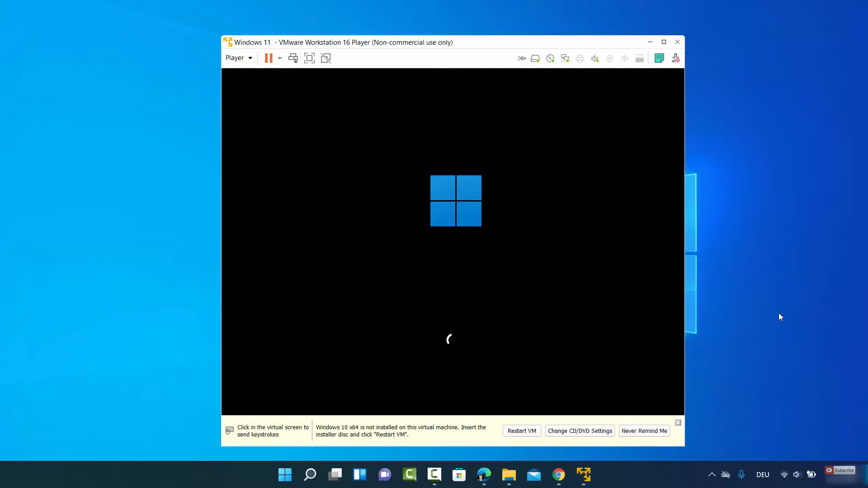Open the Player menu
Screen dimensions: 868x488
238,58
